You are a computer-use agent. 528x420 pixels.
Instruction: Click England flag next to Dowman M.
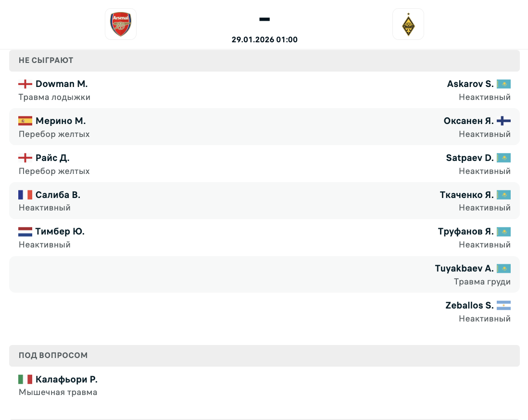point(25,84)
